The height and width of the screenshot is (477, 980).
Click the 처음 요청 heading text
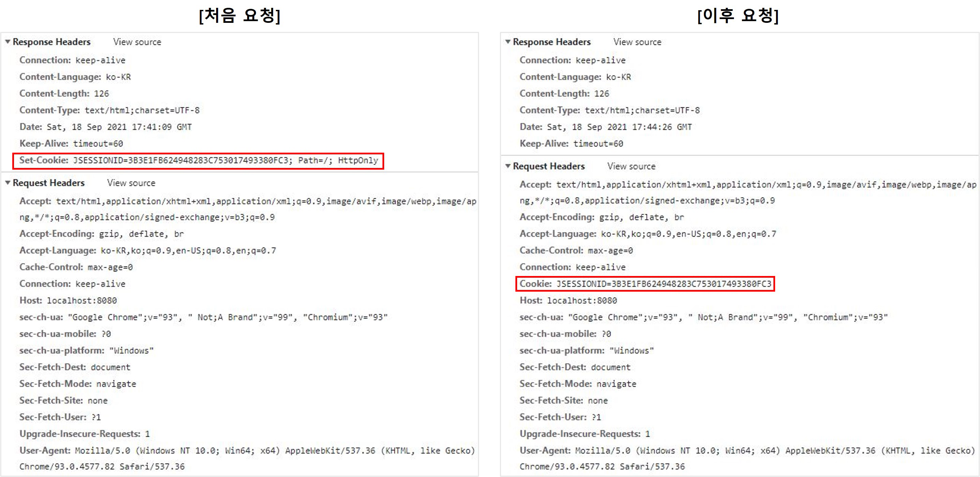pos(240,16)
